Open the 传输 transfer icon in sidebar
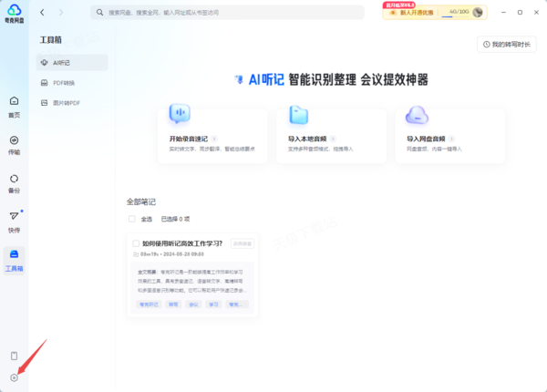This screenshot has height=392, width=547. pyautogui.click(x=14, y=143)
